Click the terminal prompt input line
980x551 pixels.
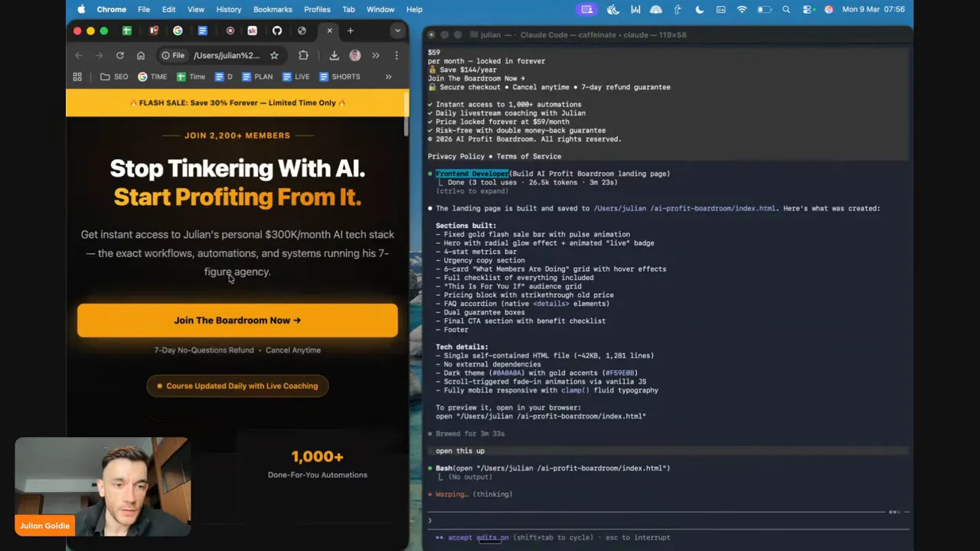[668, 520]
